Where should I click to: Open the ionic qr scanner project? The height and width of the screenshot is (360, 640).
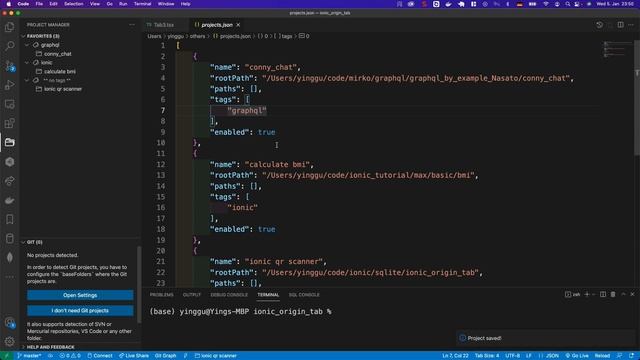click(x=63, y=89)
